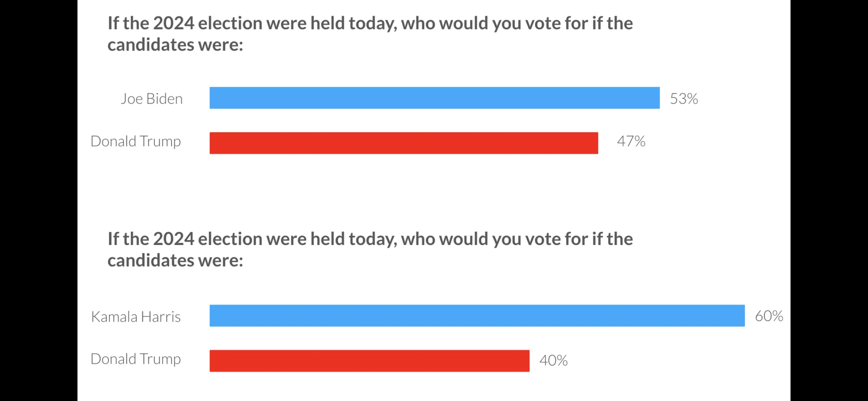Click the 60% value label
Viewport: 868px width, 401px height.
point(769,316)
